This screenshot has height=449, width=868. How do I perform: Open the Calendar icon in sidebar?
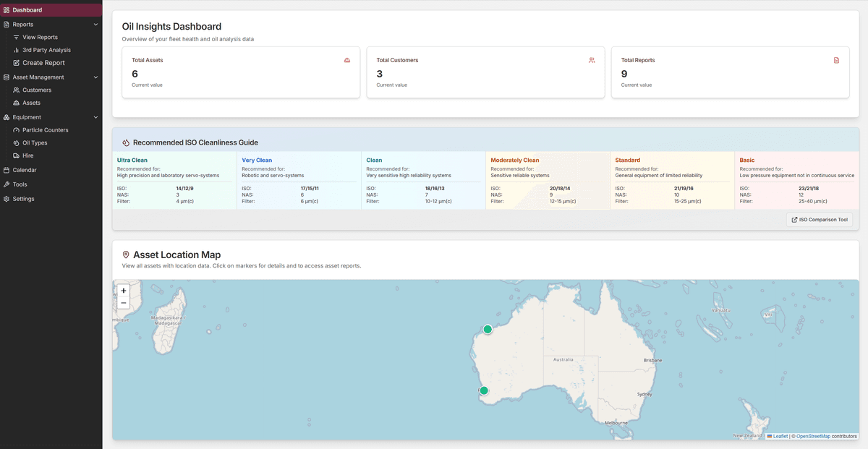pos(7,170)
